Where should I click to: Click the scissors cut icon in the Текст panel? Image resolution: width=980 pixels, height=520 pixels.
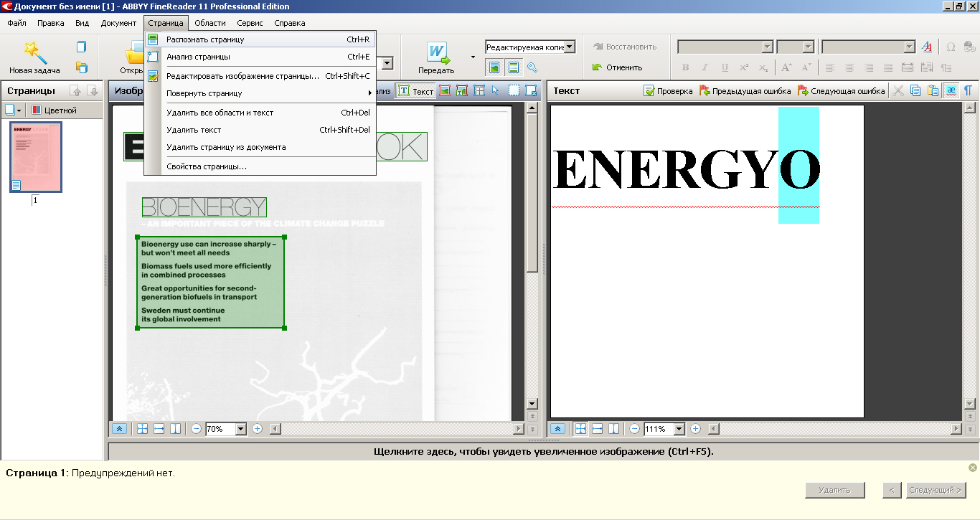[898, 91]
